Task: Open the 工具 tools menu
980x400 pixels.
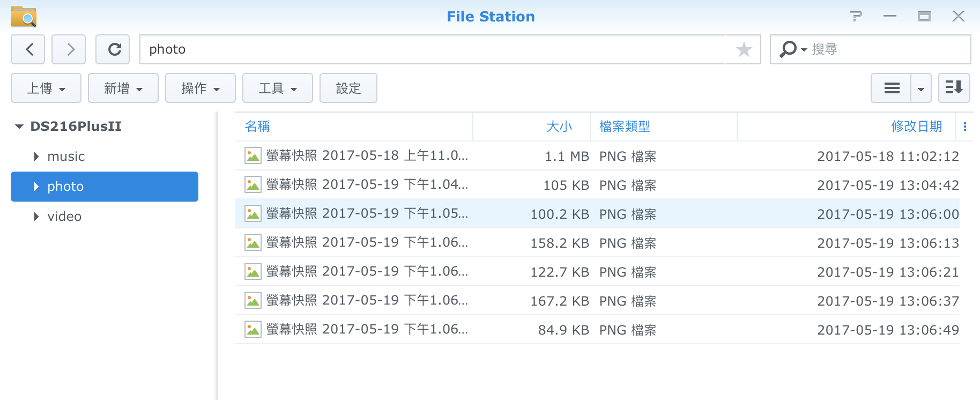Action: coord(278,88)
